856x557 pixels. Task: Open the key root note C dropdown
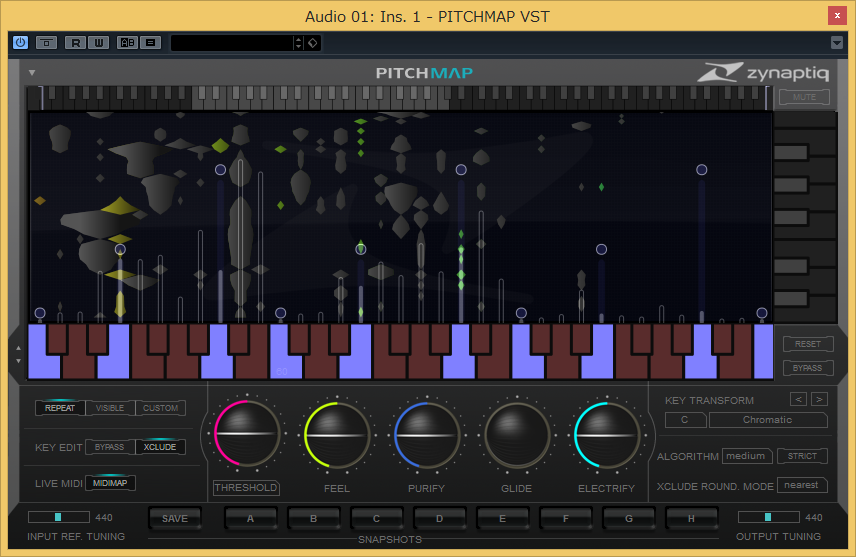pyautogui.click(x=685, y=420)
